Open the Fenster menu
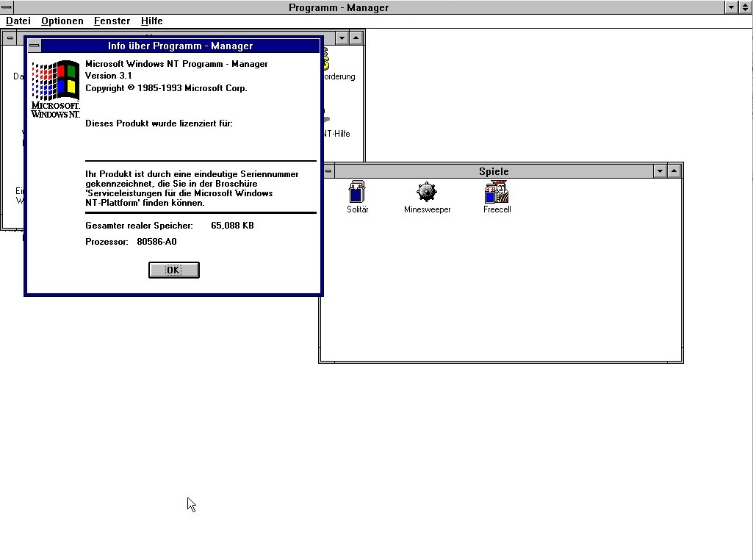The height and width of the screenshot is (560, 753). pyautogui.click(x=112, y=21)
